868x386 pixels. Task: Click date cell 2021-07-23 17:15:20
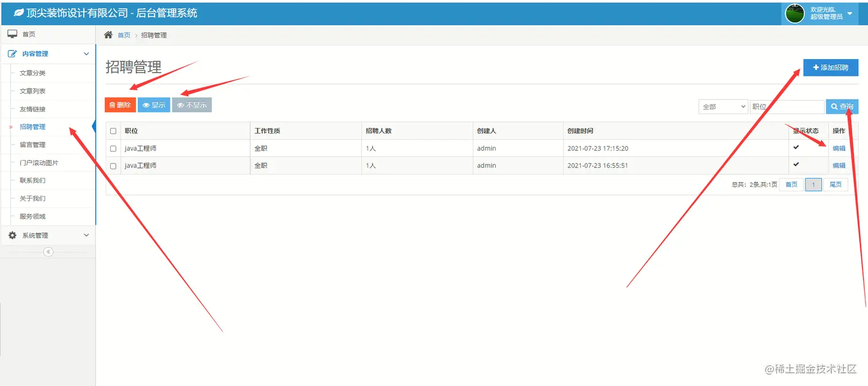coord(598,149)
